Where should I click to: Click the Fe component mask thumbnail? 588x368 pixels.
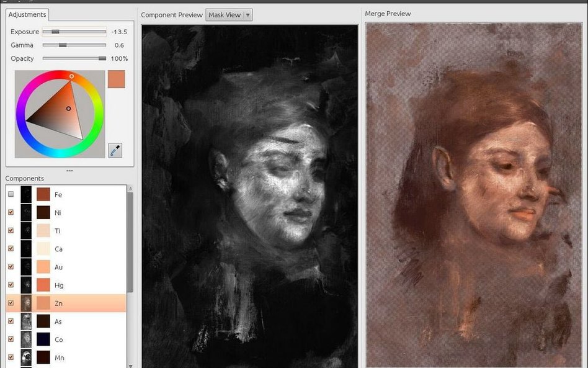(26, 194)
